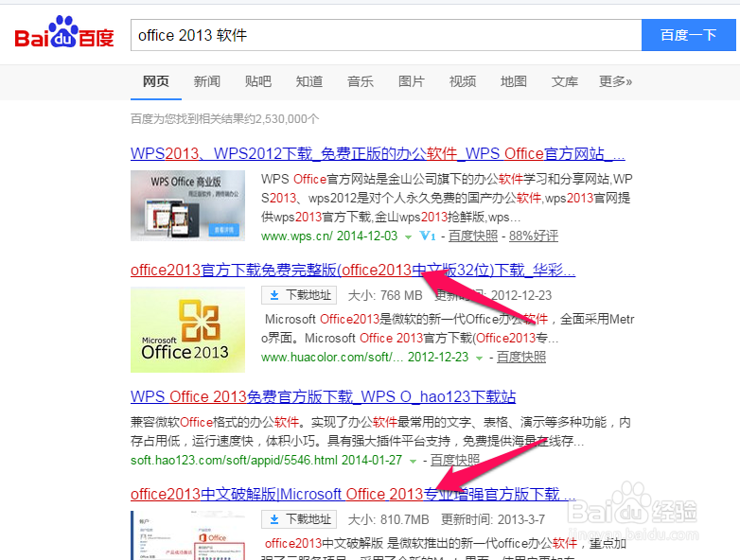Click the text 大小: 768 MB
This screenshot has width=740, height=560.
coord(385,295)
